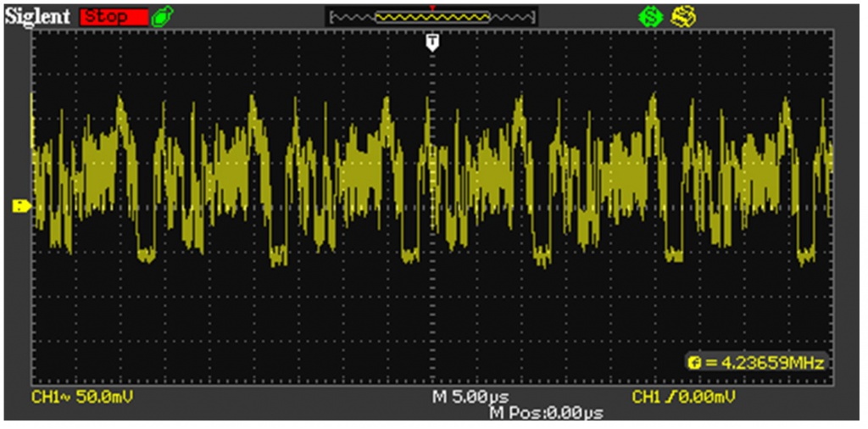Click the rising edge trigger slope symbol
This screenshot has height=429, width=868.
(x=668, y=397)
